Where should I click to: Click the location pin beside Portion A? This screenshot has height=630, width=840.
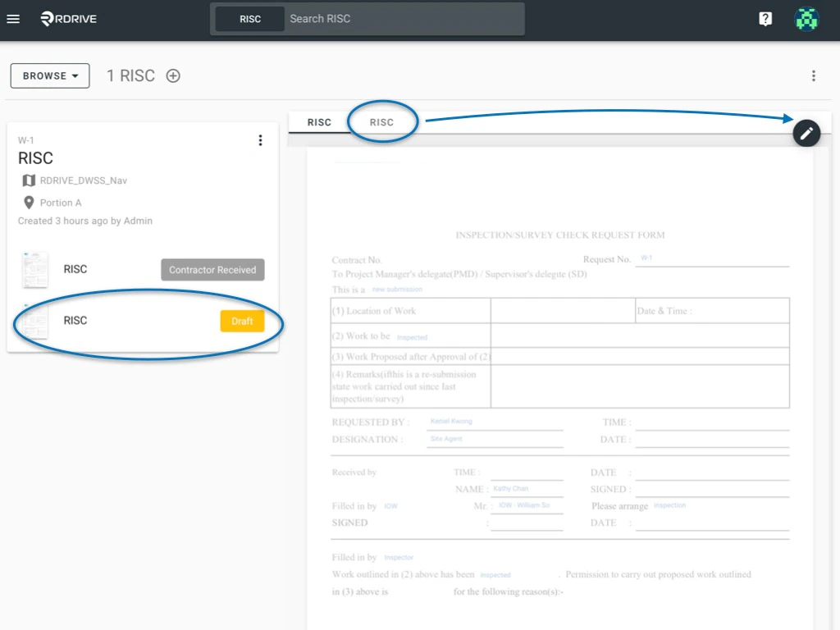click(29, 203)
